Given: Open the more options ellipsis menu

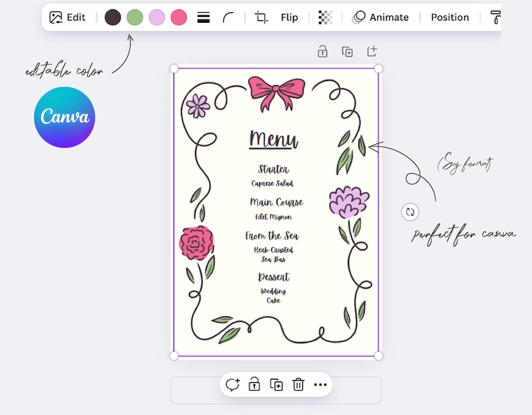Looking at the screenshot, I should click(320, 385).
